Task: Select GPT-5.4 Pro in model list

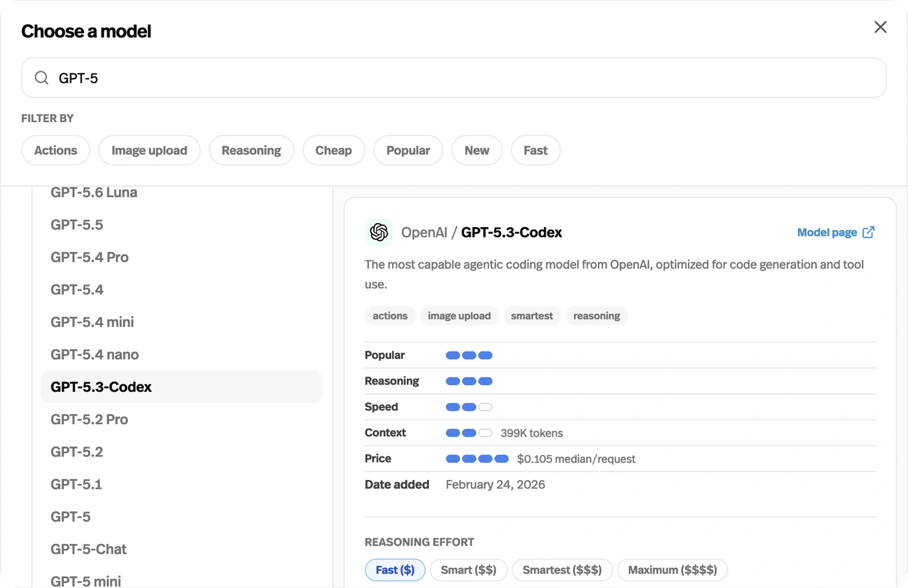Action: [x=181, y=257]
